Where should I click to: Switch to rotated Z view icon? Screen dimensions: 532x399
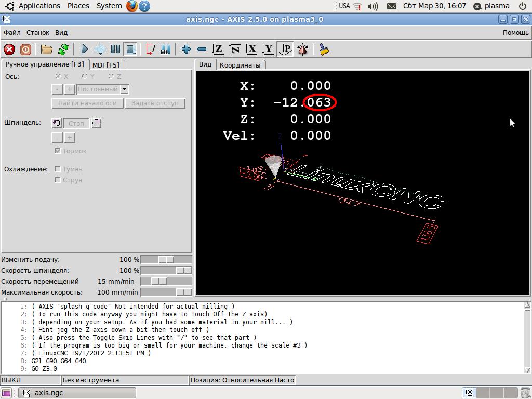coord(235,49)
